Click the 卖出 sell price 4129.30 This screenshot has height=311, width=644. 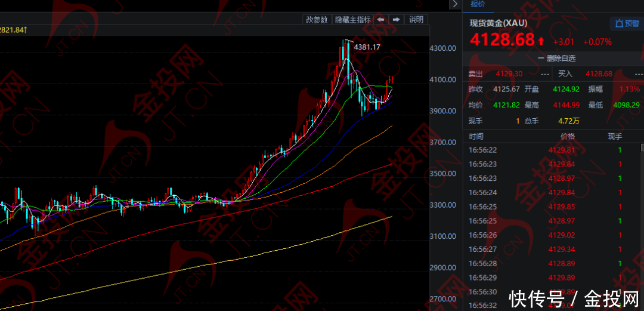(x=509, y=73)
